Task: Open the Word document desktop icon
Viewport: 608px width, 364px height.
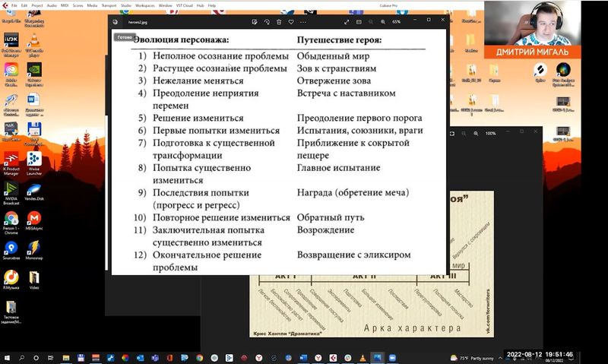Action: click(x=34, y=103)
